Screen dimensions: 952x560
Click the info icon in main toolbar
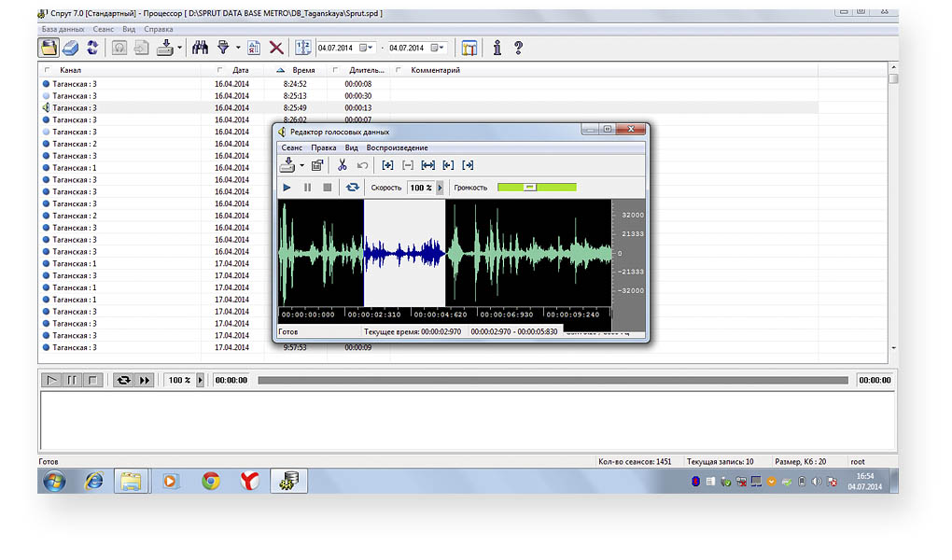click(497, 48)
